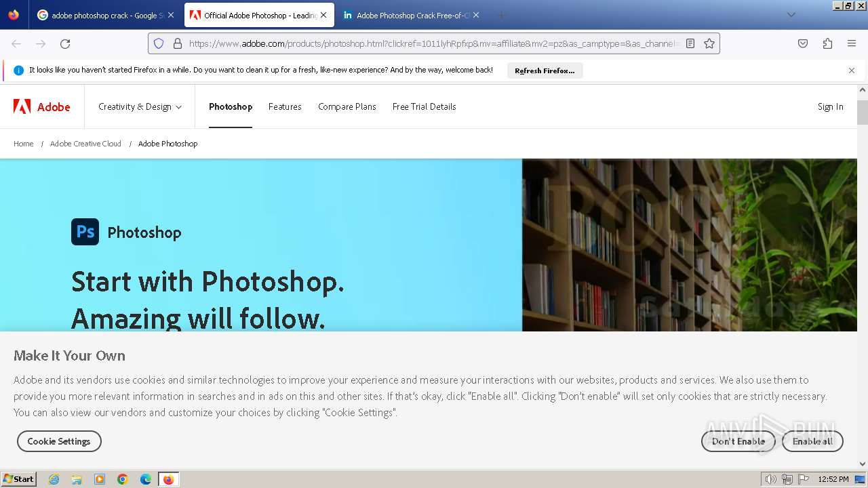This screenshot has height=488, width=868.
Task: Open File Explorer folder from taskbar
Action: pos(77,479)
